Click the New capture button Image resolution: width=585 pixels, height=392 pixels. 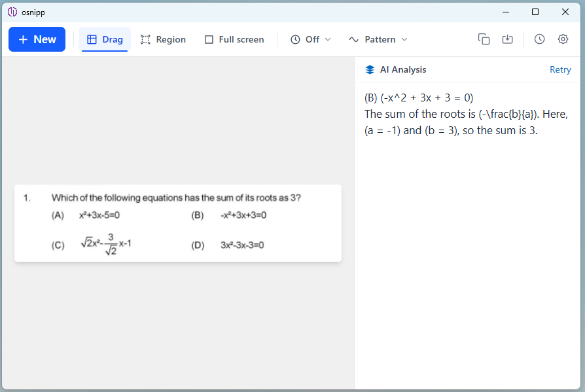pos(37,39)
